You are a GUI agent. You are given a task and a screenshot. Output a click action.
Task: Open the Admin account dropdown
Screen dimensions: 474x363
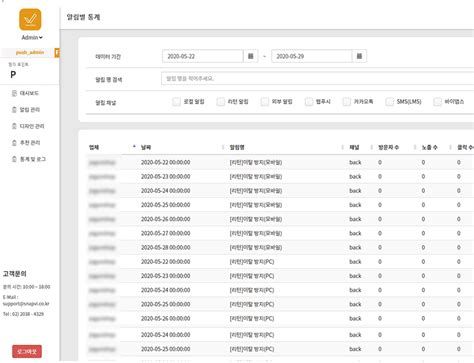(x=32, y=37)
